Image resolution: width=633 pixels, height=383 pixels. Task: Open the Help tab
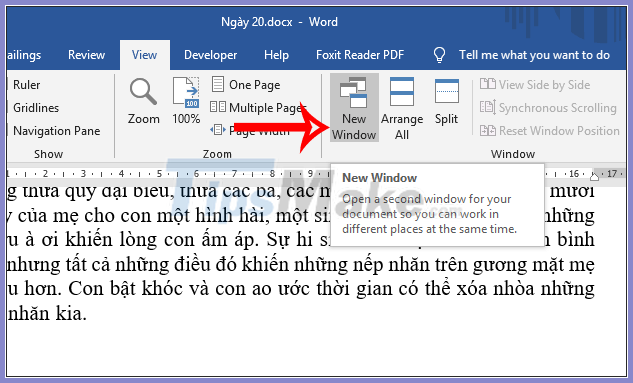(276, 55)
